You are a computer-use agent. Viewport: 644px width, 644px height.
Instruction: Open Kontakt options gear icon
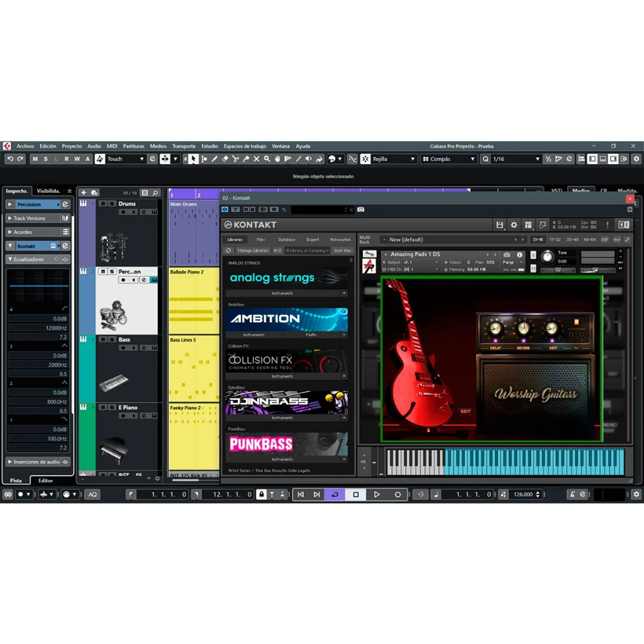coord(514,225)
